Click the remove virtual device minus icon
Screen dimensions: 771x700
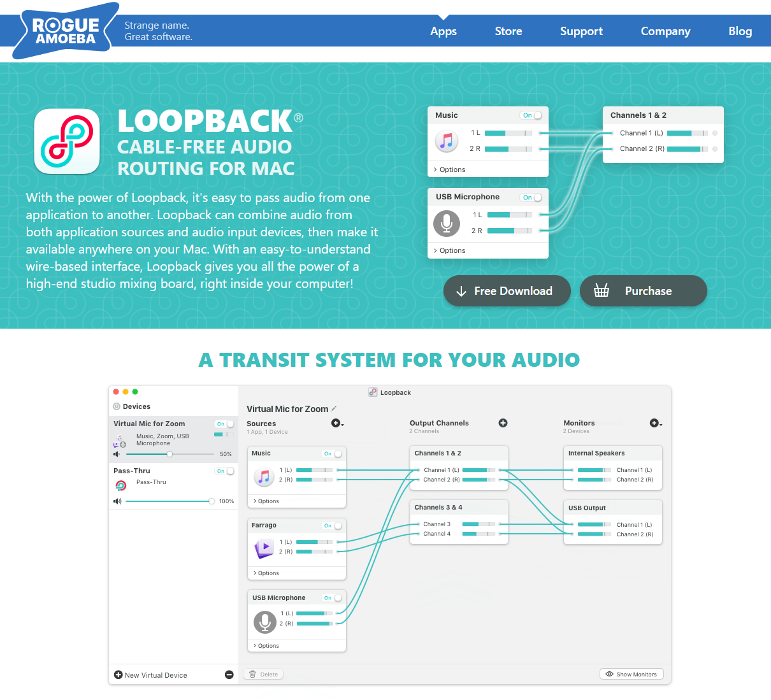coord(229,675)
